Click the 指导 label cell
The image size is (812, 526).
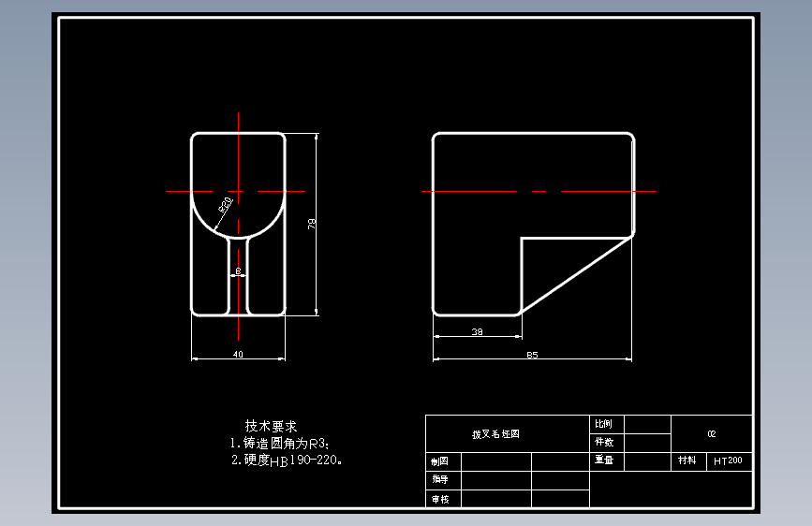[x=443, y=480]
